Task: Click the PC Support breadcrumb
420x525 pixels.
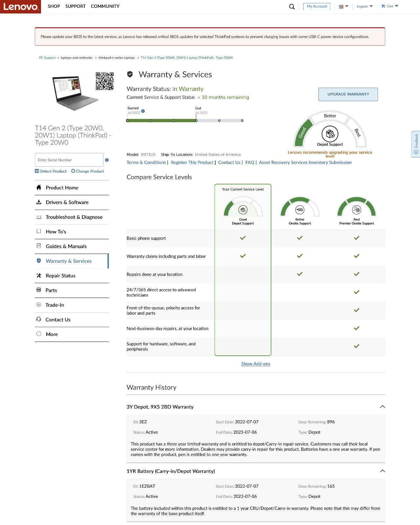Action: click(47, 58)
